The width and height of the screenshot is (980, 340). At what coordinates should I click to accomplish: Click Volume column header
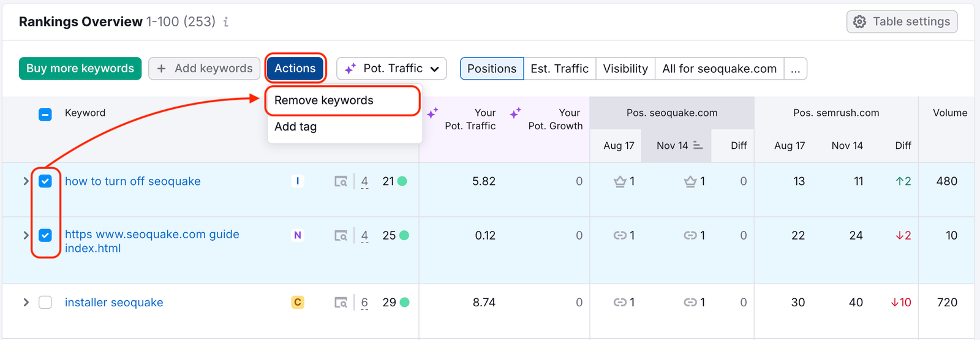point(950,113)
